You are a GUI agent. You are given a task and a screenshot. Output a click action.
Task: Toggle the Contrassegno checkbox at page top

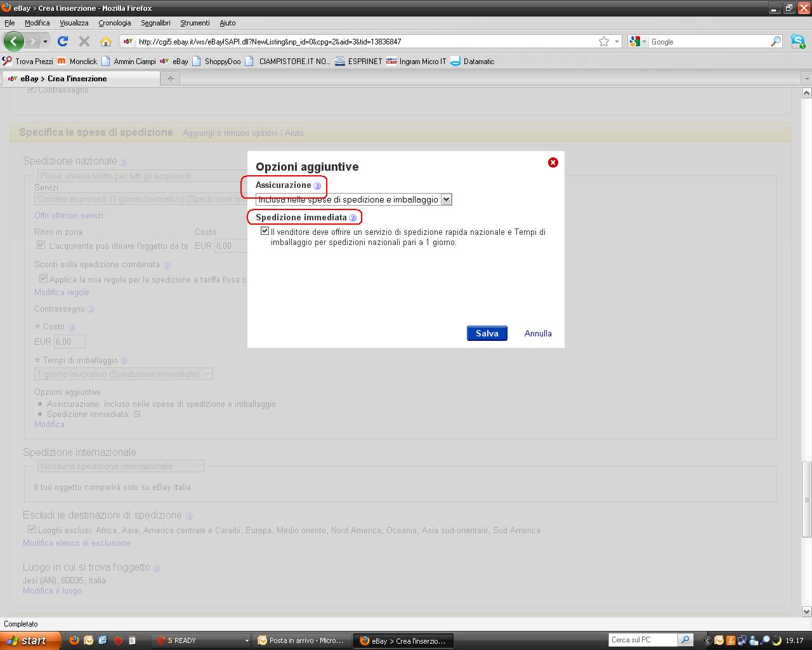pyautogui.click(x=32, y=90)
